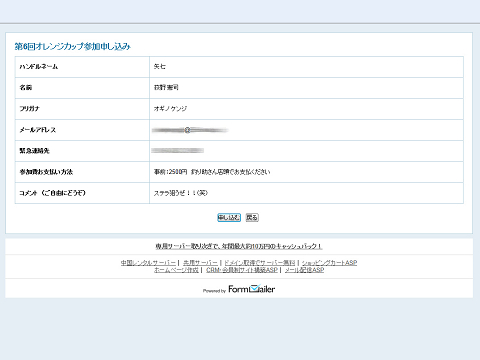Click the 名前 label cell
480x360 pixels.
(82, 88)
